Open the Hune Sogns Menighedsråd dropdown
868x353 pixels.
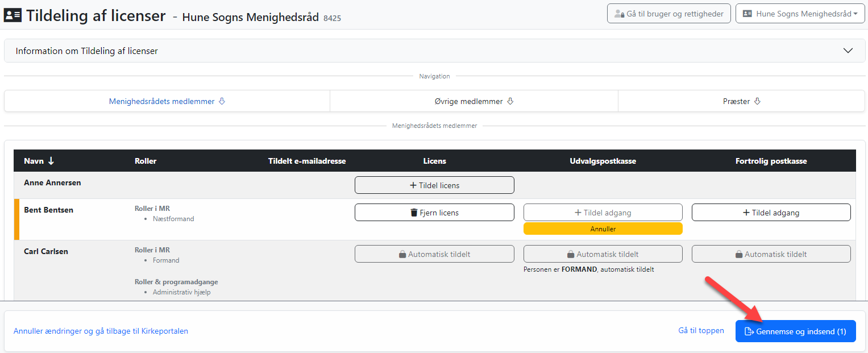(800, 14)
